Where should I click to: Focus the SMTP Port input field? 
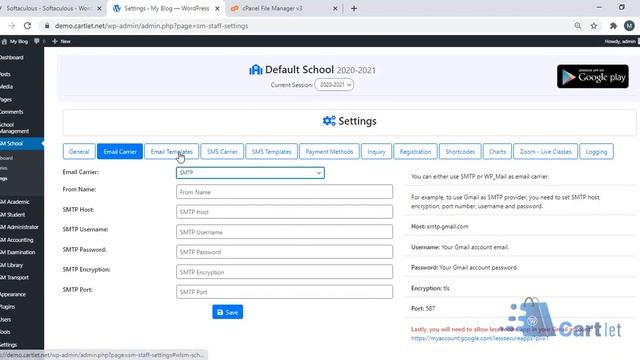pos(284,292)
